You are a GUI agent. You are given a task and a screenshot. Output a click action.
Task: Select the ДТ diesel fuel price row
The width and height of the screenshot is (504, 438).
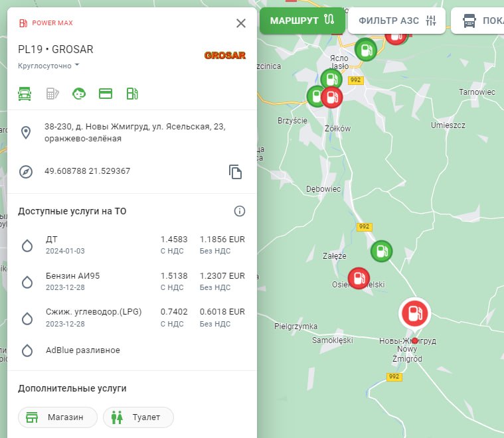pos(132,245)
